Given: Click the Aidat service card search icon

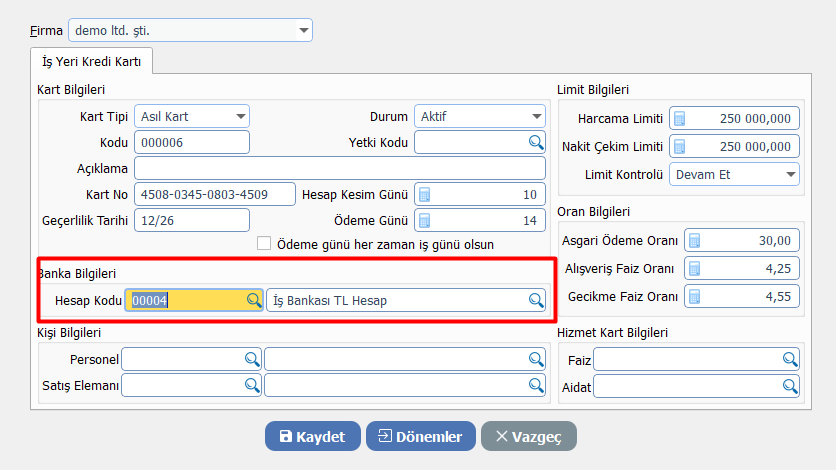Looking at the screenshot, I should [x=790, y=385].
